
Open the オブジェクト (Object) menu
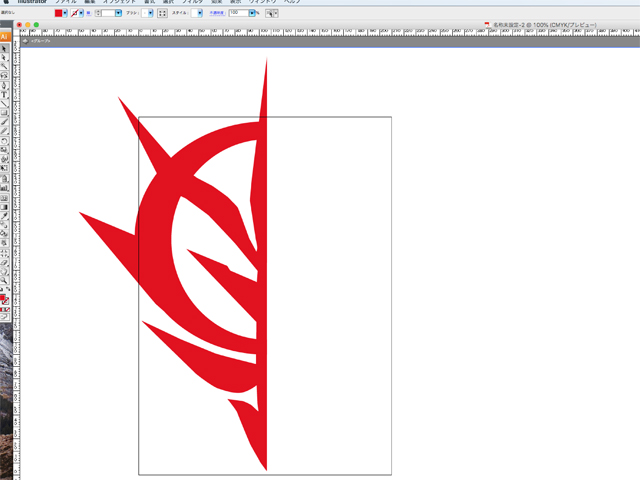tap(119, 2)
